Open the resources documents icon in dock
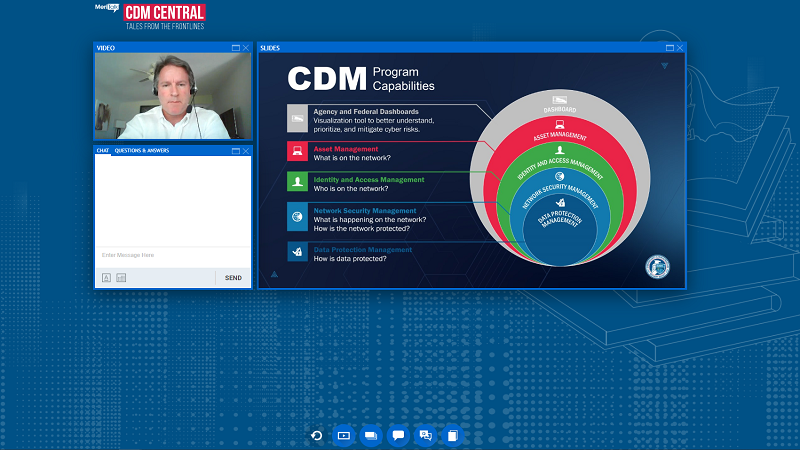The height and width of the screenshot is (450, 800). coord(452,435)
